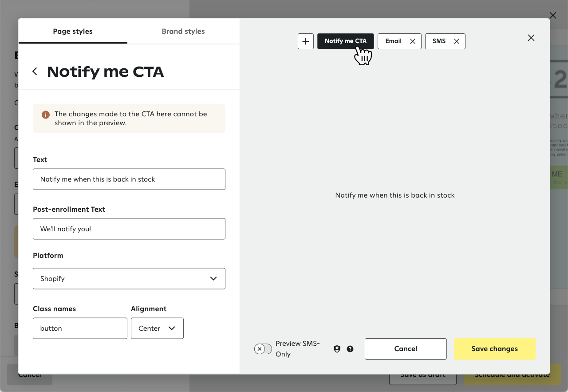Screen dimensions: 568x392
Task: Click the info icon in the warning banner
Action: pos(45,115)
